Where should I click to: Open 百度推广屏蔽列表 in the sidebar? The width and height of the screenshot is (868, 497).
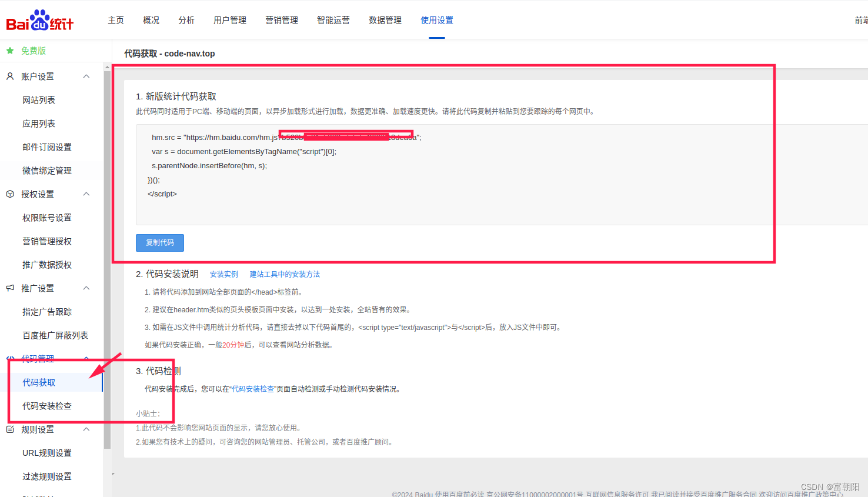point(55,335)
